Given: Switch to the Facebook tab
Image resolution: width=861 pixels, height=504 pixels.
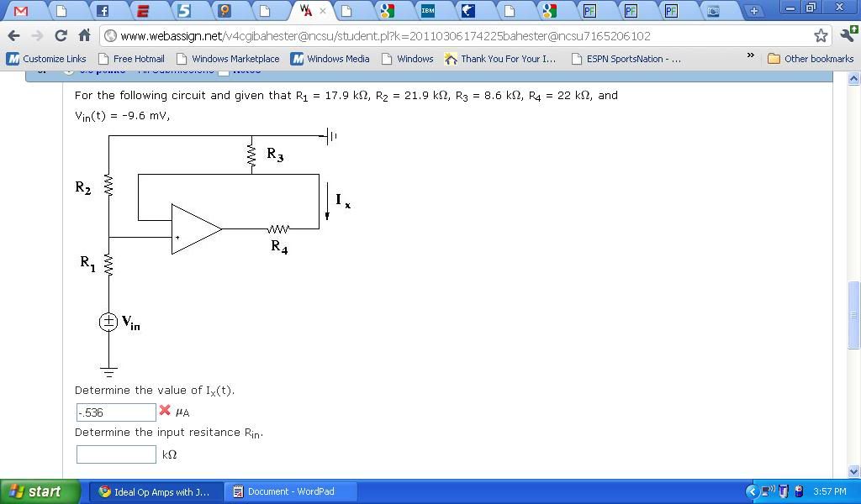Looking at the screenshot, I should 103,11.
